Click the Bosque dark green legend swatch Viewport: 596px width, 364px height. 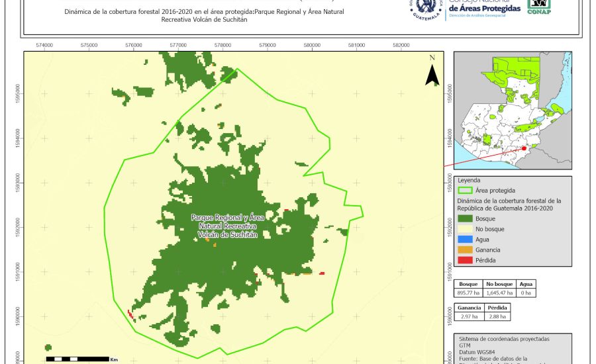tap(466, 218)
